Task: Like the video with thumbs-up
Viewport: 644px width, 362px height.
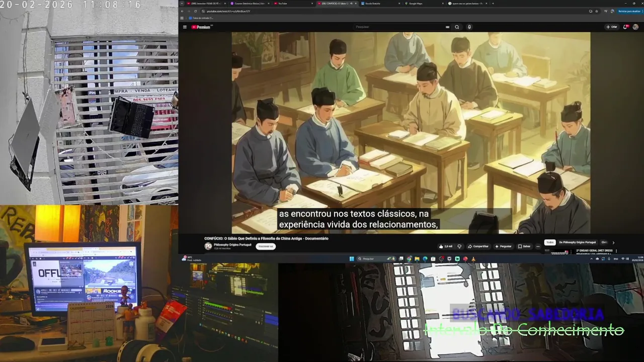Action: [x=445, y=246]
